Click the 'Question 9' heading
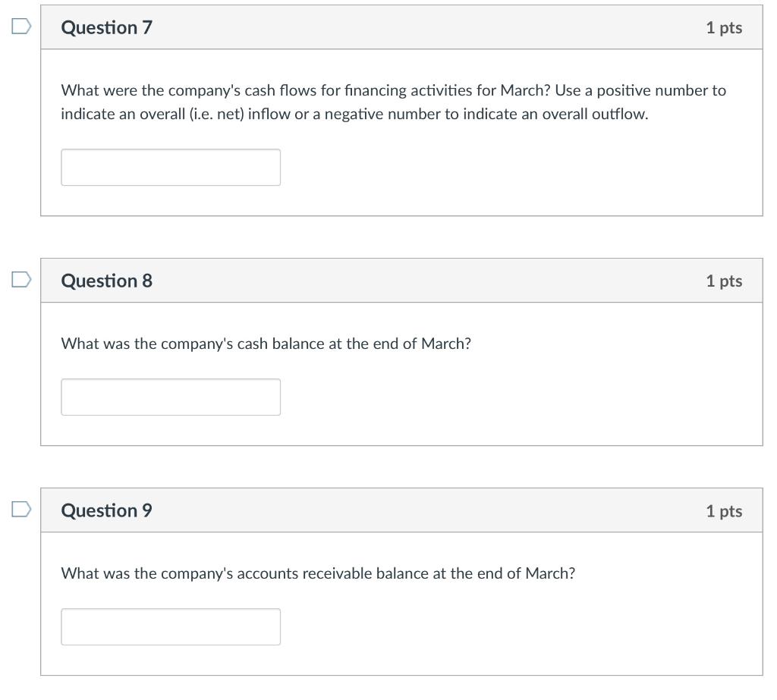Viewport: 777px width, 700px height. (107, 511)
